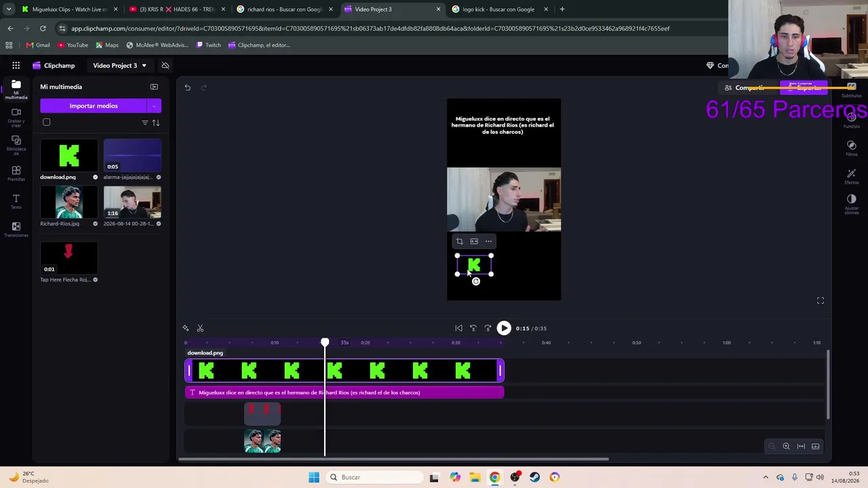Open the Transiciones sidebar panel

(x=16, y=230)
